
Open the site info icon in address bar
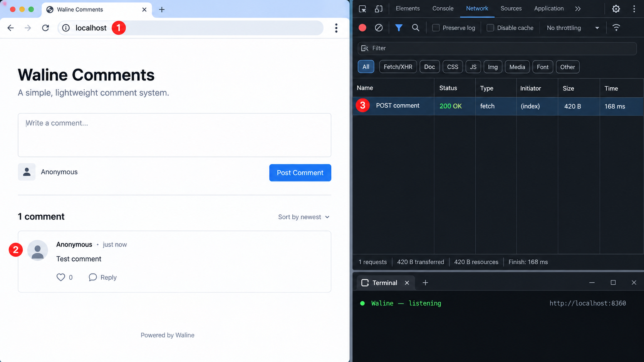tap(66, 28)
